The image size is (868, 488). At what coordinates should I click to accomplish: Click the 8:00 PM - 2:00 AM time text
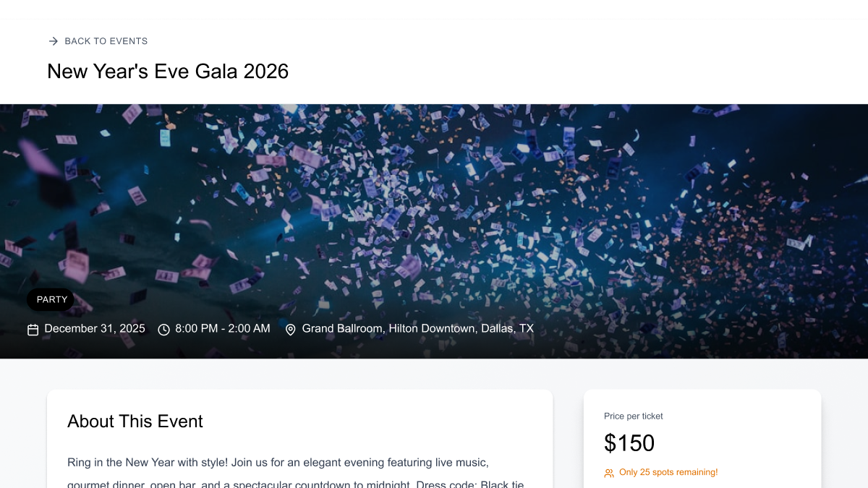(223, 328)
